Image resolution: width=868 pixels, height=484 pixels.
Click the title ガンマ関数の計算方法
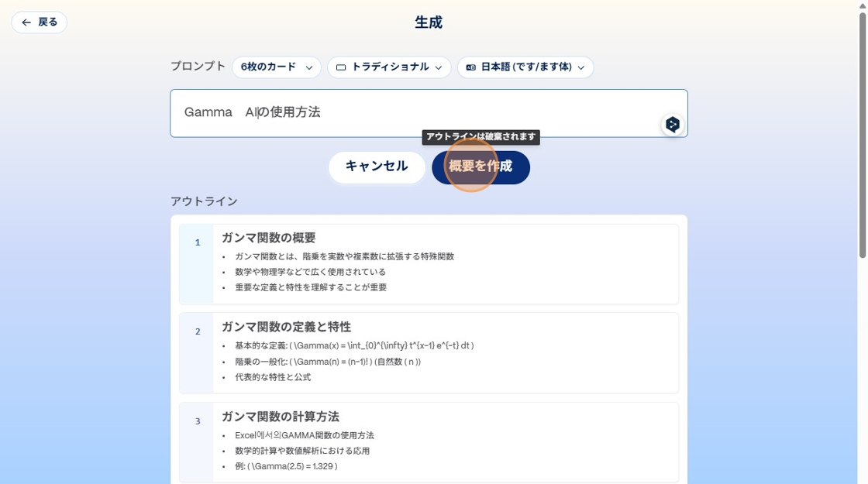(280, 417)
